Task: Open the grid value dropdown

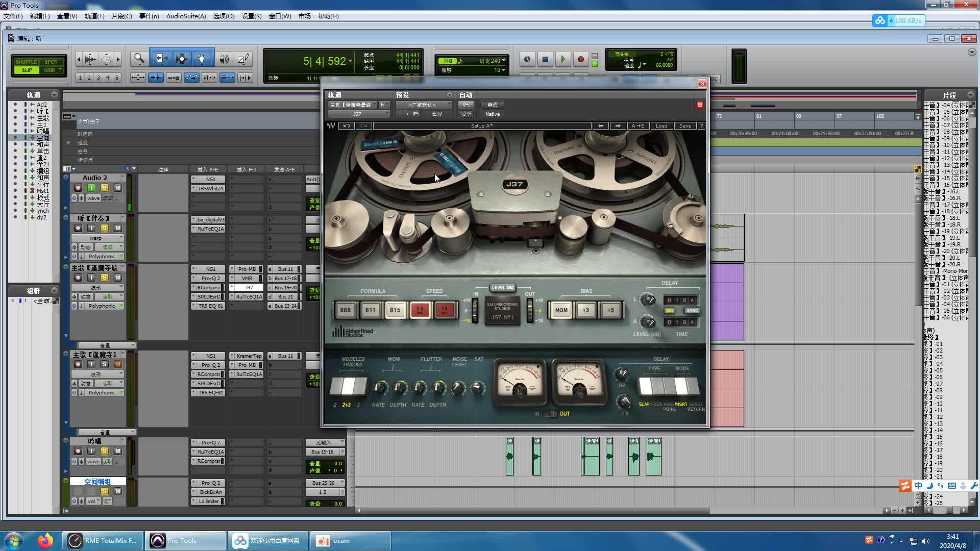Action: tap(503, 61)
